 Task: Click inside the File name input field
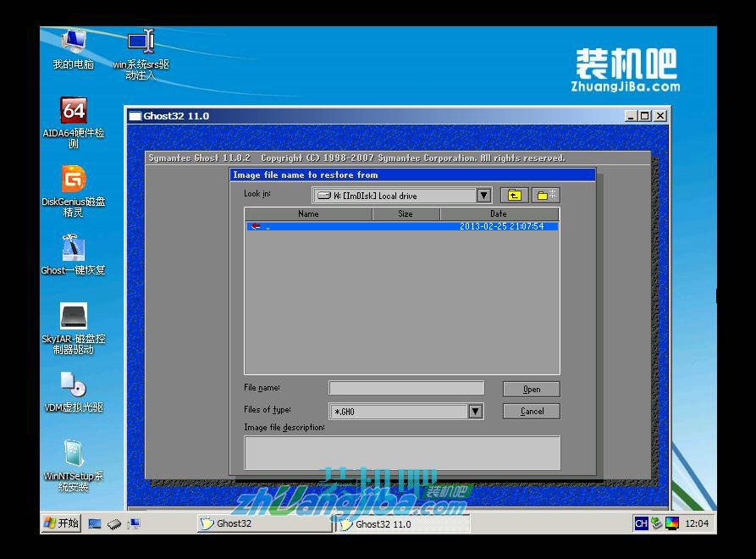[406, 388]
